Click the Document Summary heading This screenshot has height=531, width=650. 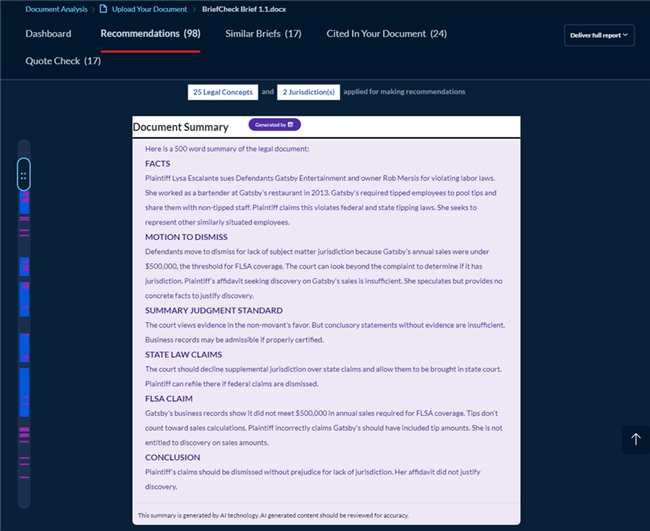pos(180,127)
